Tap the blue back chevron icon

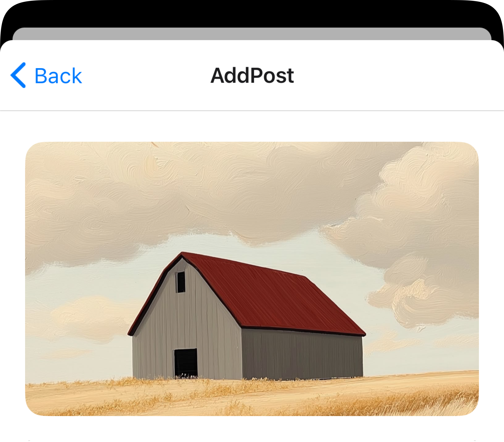point(18,75)
